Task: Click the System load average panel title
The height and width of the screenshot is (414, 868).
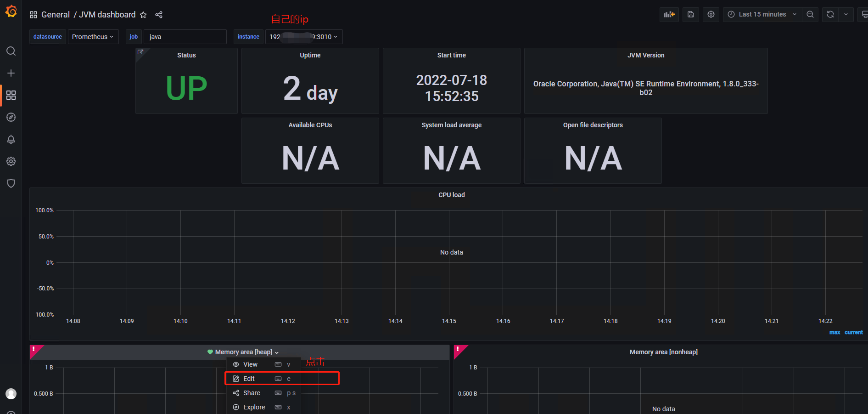Action: tap(452, 125)
